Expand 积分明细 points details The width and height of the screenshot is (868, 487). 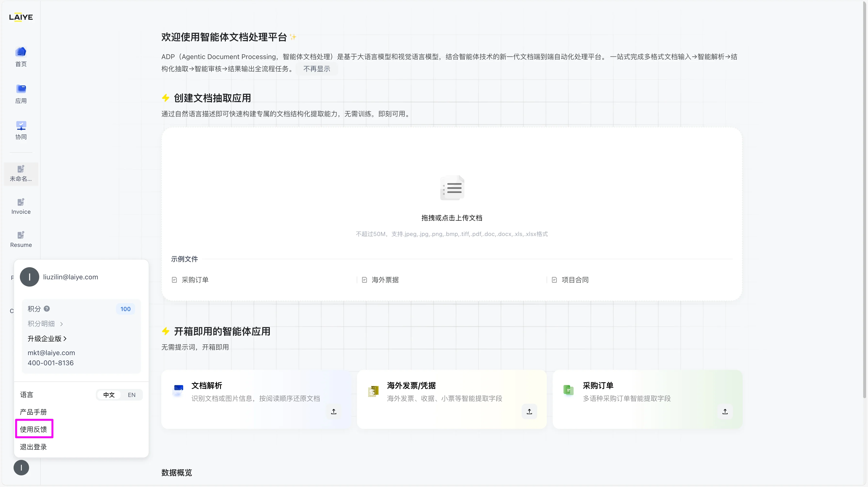pyautogui.click(x=46, y=324)
